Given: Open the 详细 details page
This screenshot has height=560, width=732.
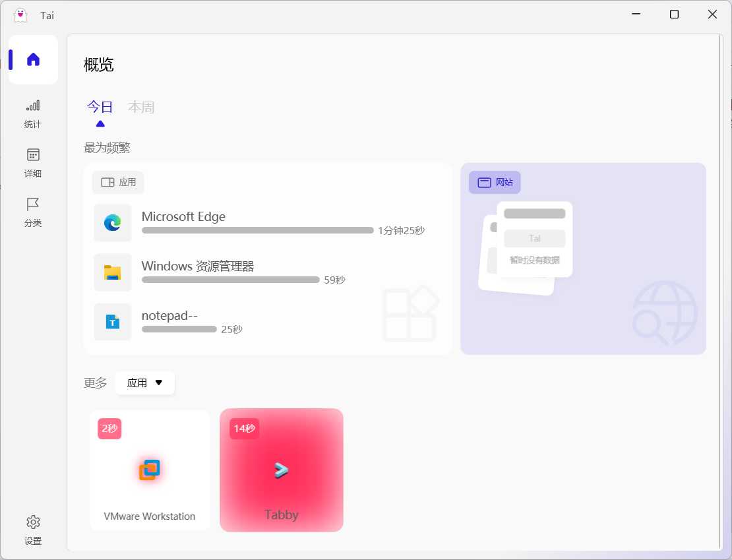Looking at the screenshot, I should 33,163.
